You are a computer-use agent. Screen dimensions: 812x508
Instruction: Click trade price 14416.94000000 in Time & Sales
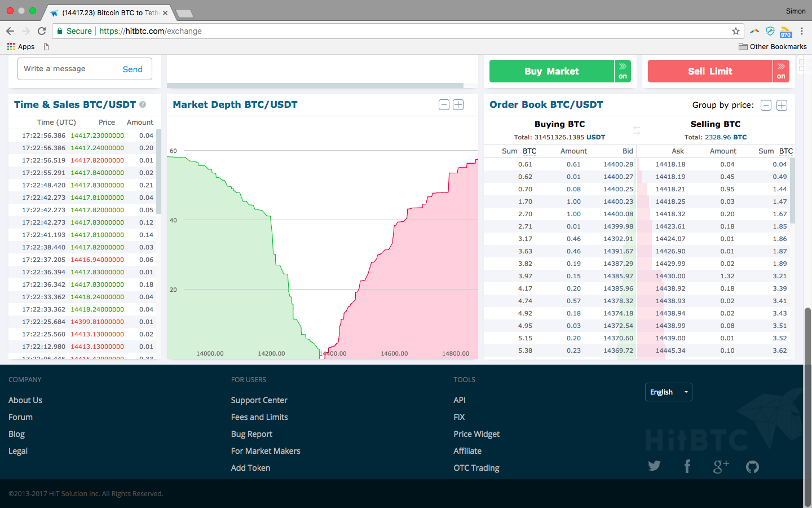click(x=97, y=260)
